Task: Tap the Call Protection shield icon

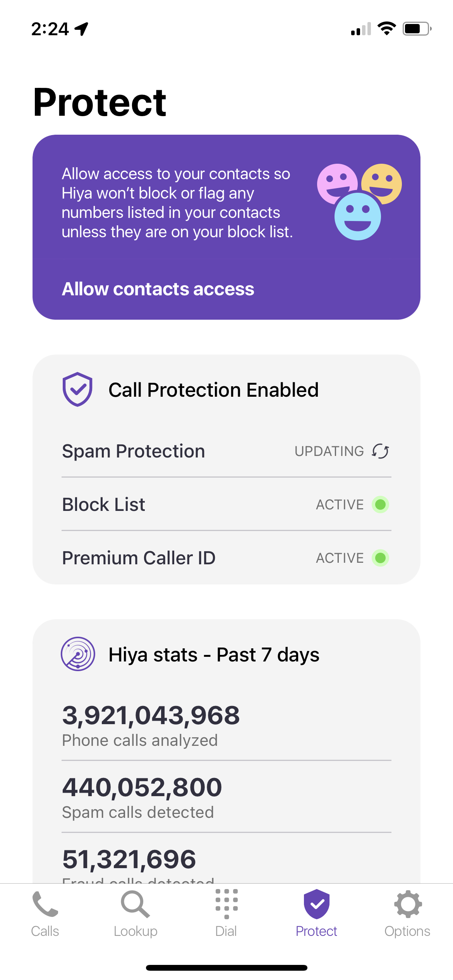Action: click(x=77, y=389)
